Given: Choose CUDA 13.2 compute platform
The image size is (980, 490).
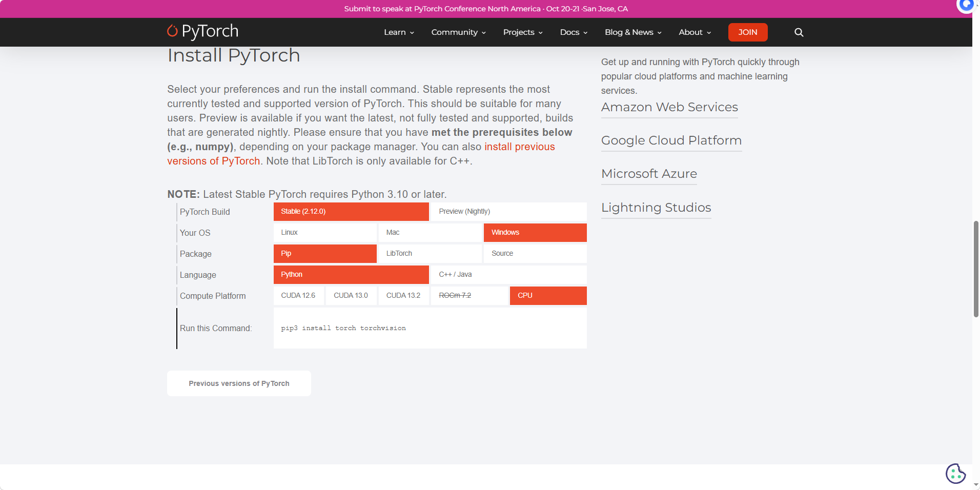Looking at the screenshot, I should coord(404,296).
